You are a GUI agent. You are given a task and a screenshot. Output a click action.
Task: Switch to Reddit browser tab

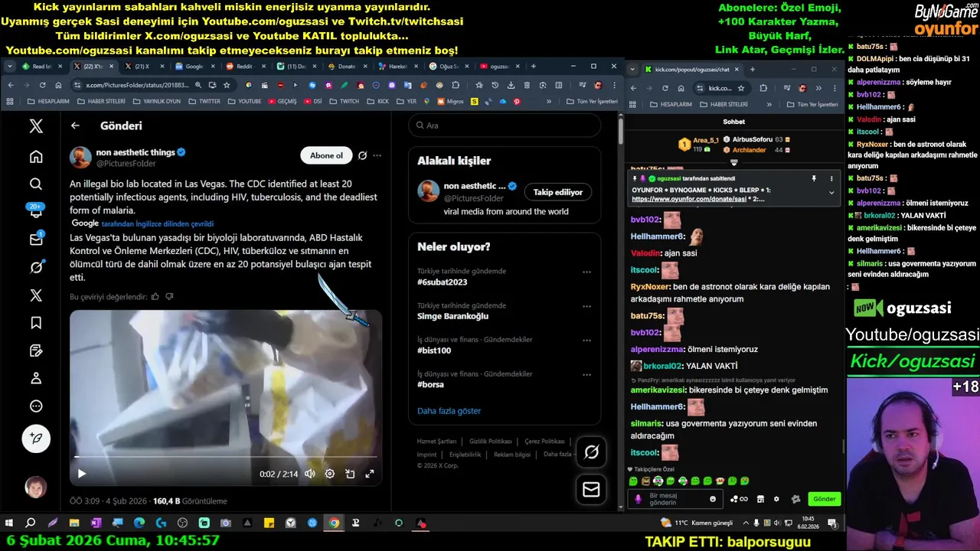[243, 67]
